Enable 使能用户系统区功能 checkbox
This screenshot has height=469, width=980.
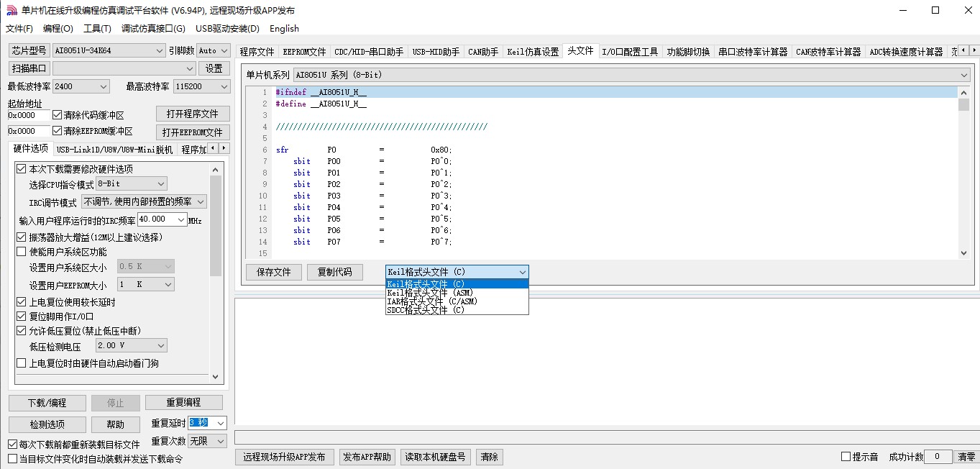(x=21, y=252)
